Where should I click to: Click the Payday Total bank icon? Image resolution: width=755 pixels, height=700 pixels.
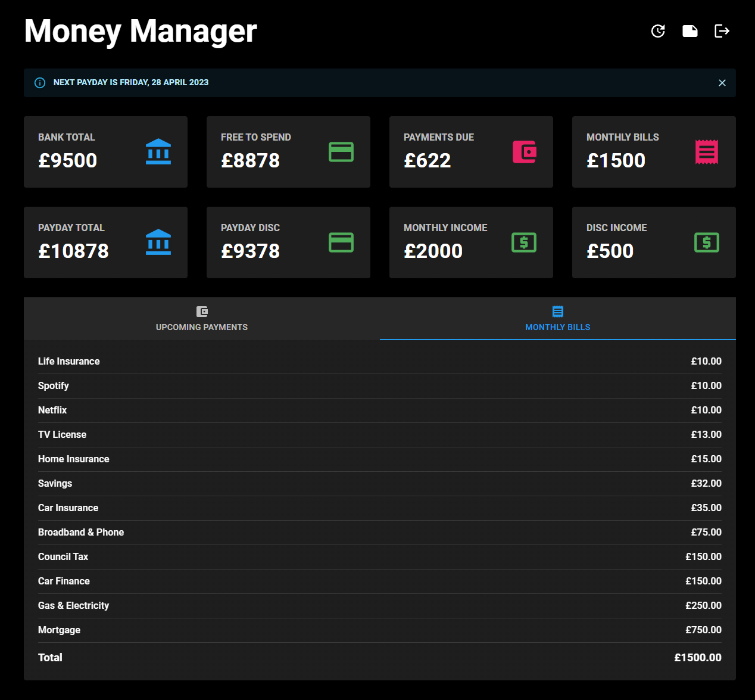(x=158, y=242)
